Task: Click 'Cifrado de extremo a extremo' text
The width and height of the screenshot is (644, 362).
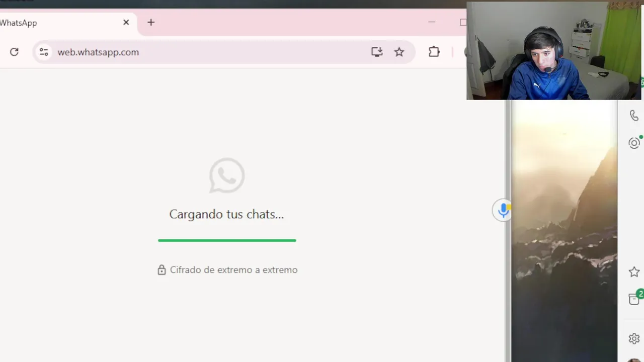Action: click(x=233, y=270)
